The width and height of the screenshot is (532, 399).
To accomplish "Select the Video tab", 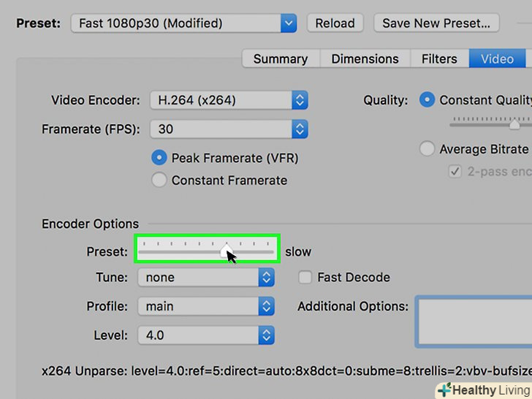I will tap(497, 59).
